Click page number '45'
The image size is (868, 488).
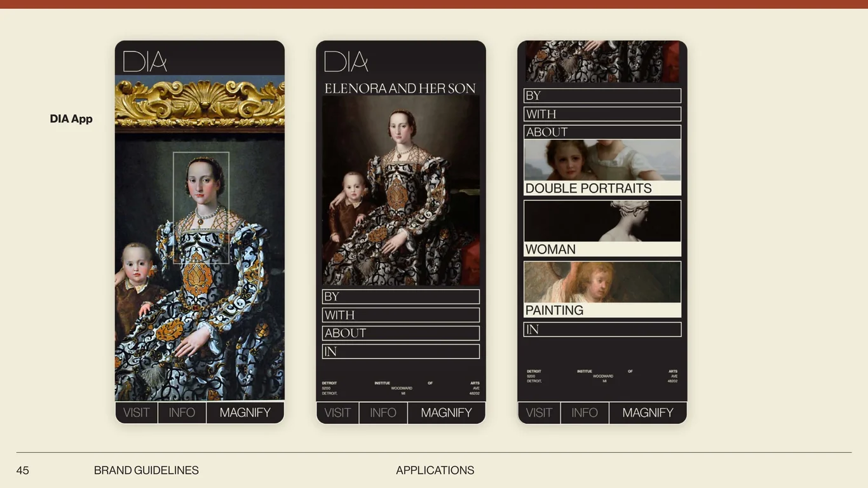point(22,470)
